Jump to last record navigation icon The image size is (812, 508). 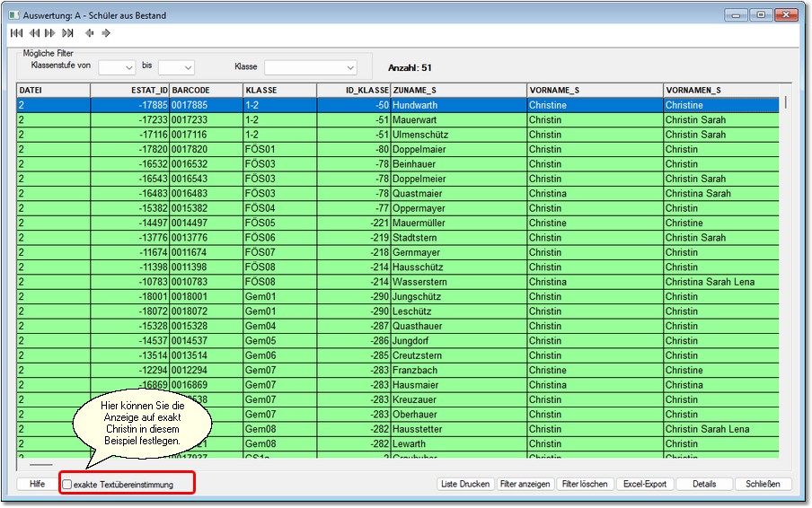click(67, 33)
